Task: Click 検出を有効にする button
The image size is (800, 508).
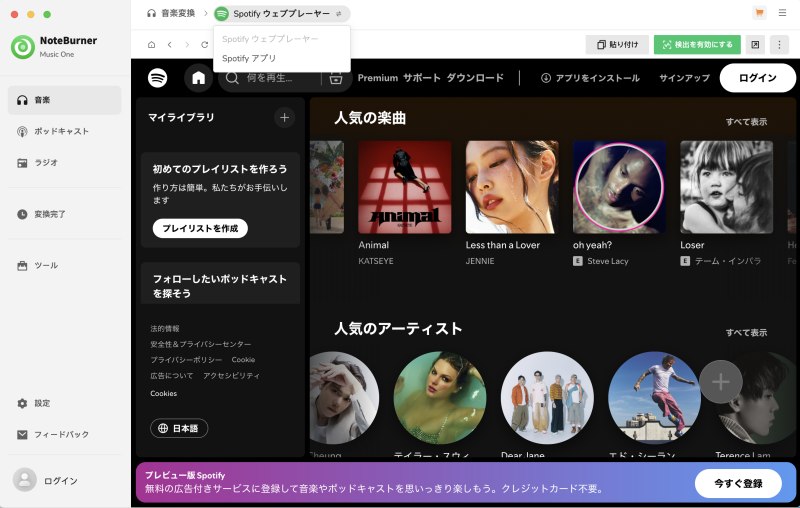Action: tap(697, 45)
